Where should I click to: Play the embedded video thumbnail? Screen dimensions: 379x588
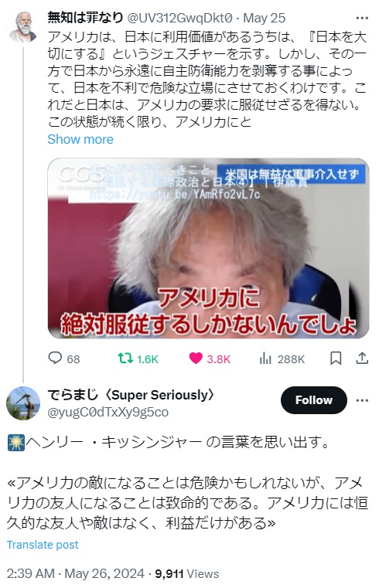pyautogui.click(x=208, y=248)
